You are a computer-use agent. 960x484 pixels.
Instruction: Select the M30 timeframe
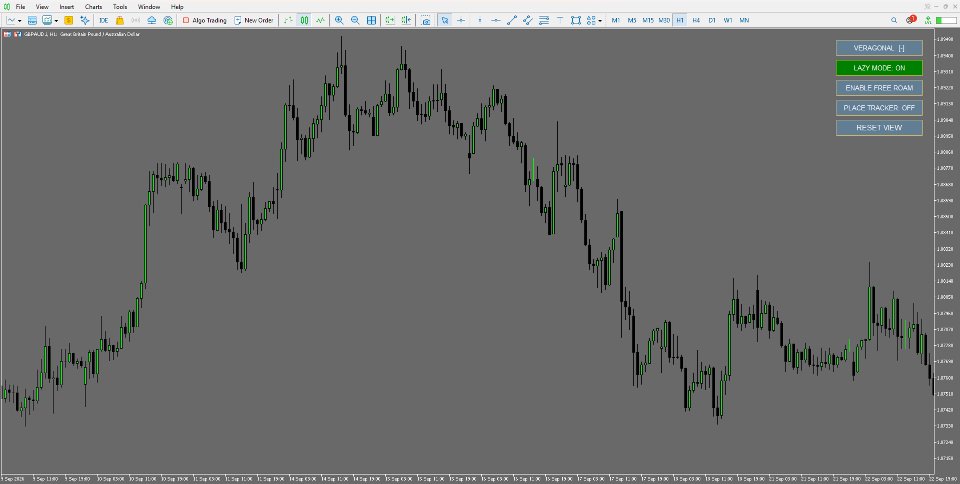pos(664,20)
